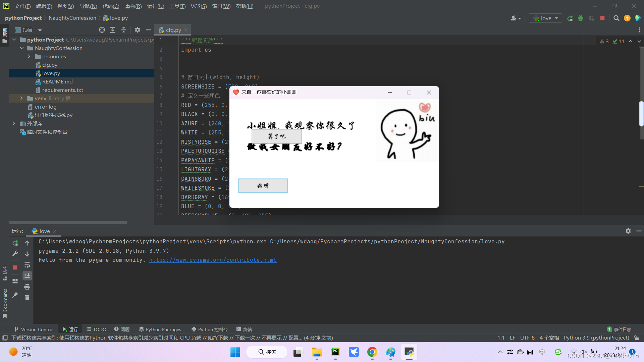
Task: Clear the run console with trash icon
Action: pyautogui.click(x=28, y=297)
